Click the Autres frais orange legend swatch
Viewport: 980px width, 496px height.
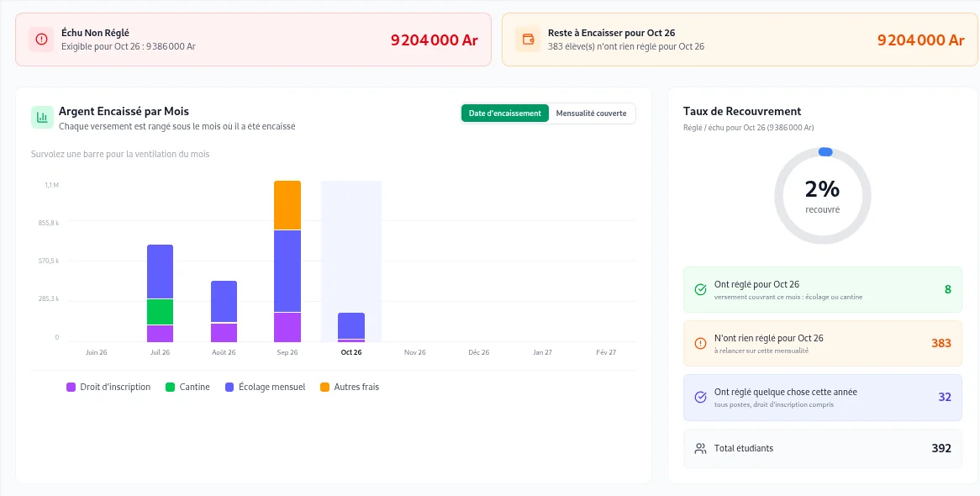[x=325, y=388]
